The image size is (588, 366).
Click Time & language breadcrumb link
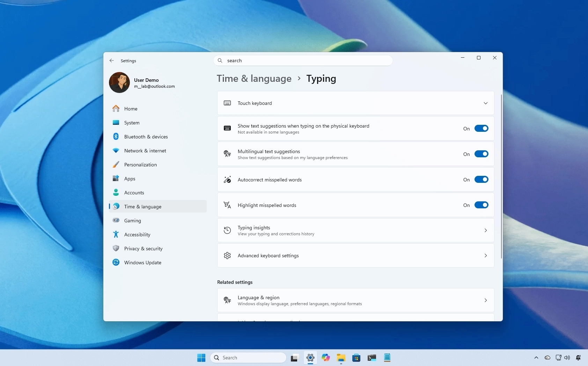pos(254,79)
